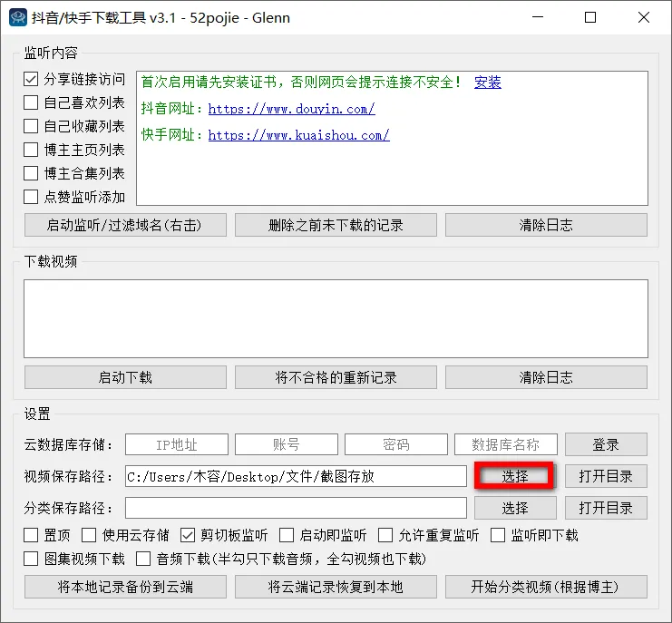The image size is (672, 623).
Task: Click 将云端记录恢复到本地 button
Action: point(336,587)
